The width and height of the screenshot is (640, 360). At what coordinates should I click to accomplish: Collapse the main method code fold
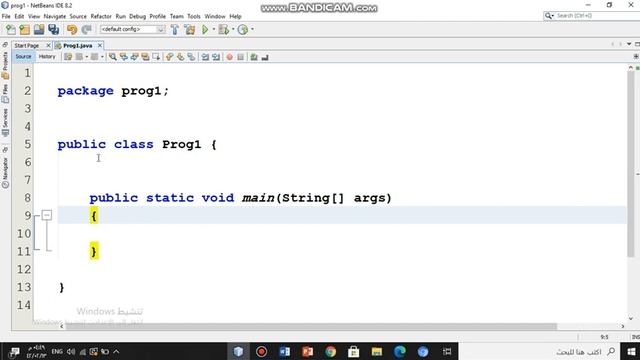47,215
